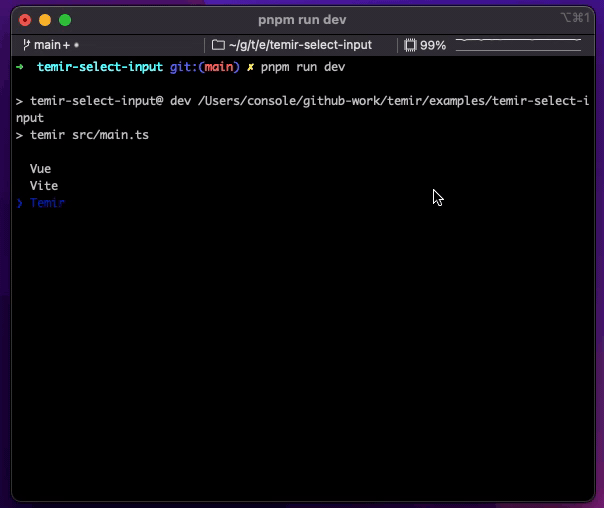Click the 'main+' branch label in the status bar

tap(52, 45)
